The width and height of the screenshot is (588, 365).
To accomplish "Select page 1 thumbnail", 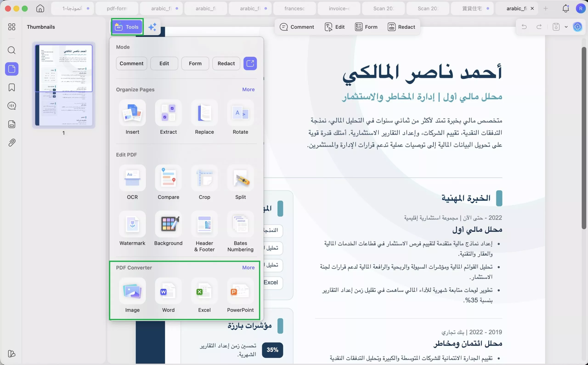I will (x=64, y=85).
